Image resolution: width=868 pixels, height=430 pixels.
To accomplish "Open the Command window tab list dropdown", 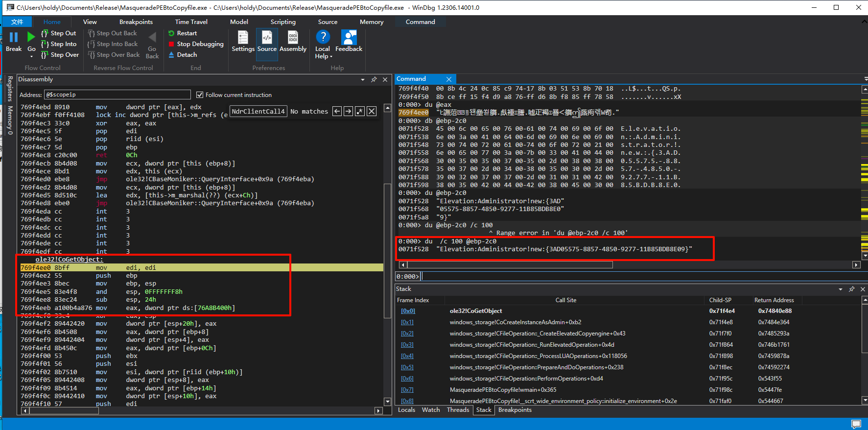I will [x=865, y=79].
